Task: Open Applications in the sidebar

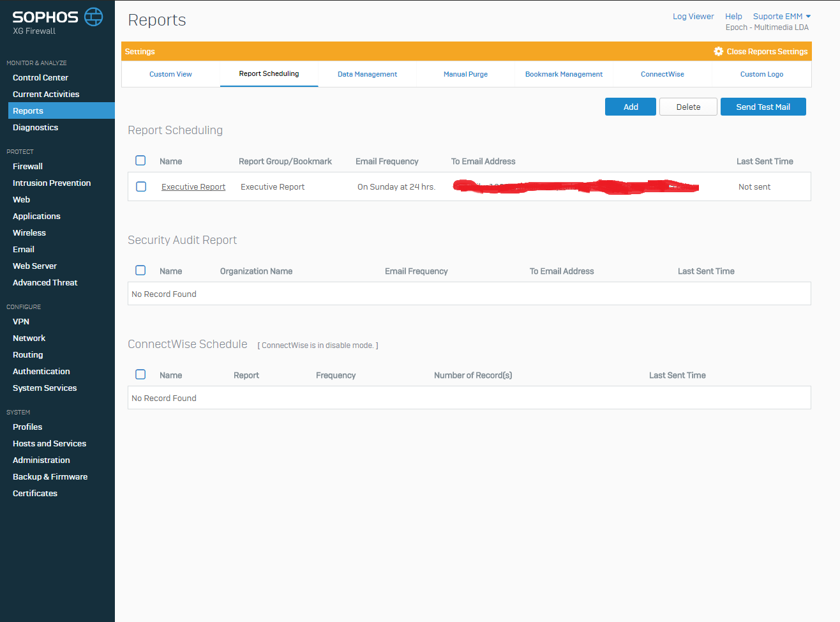Action: point(36,216)
